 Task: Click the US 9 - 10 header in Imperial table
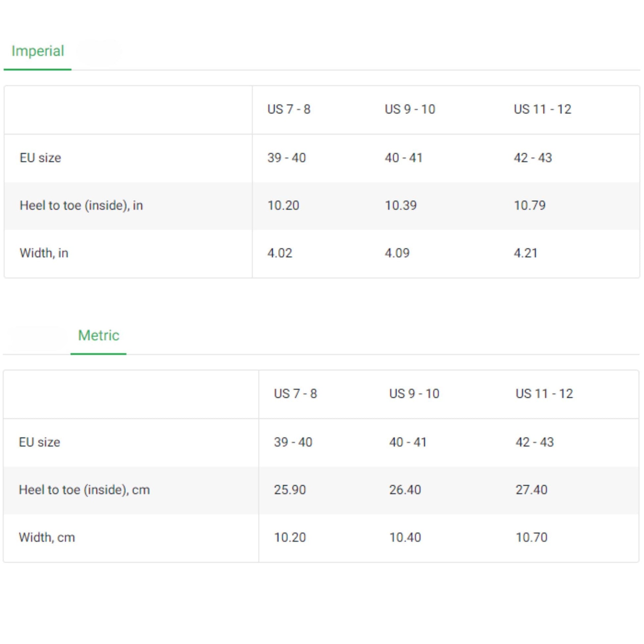click(410, 109)
